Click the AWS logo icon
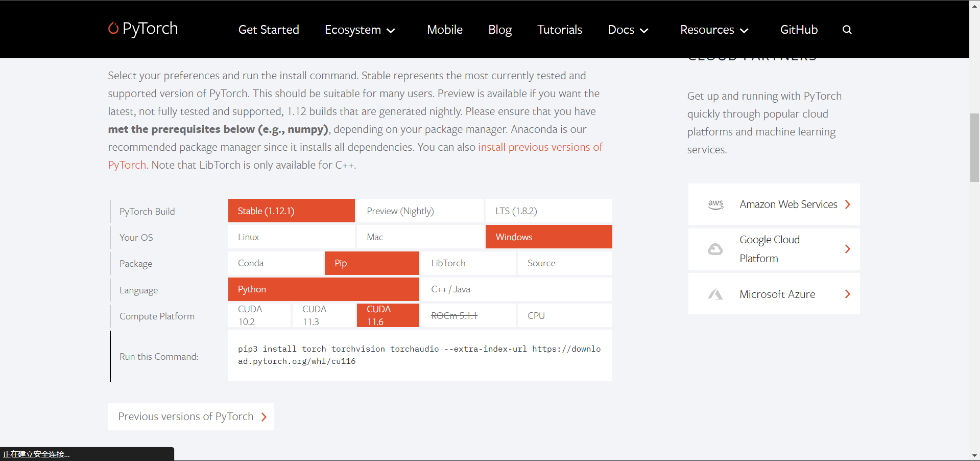This screenshot has width=980, height=461. (715, 204)
